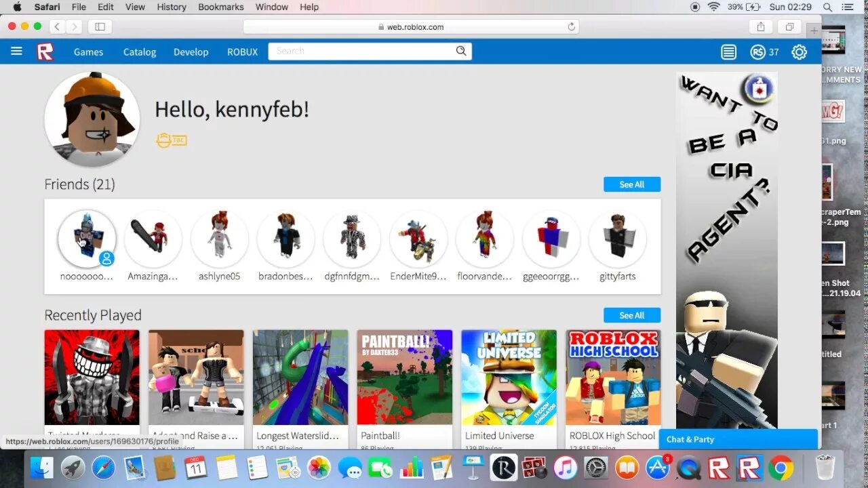Open Limited Universe game card
The image size is (868, 488).
(509, 389)
